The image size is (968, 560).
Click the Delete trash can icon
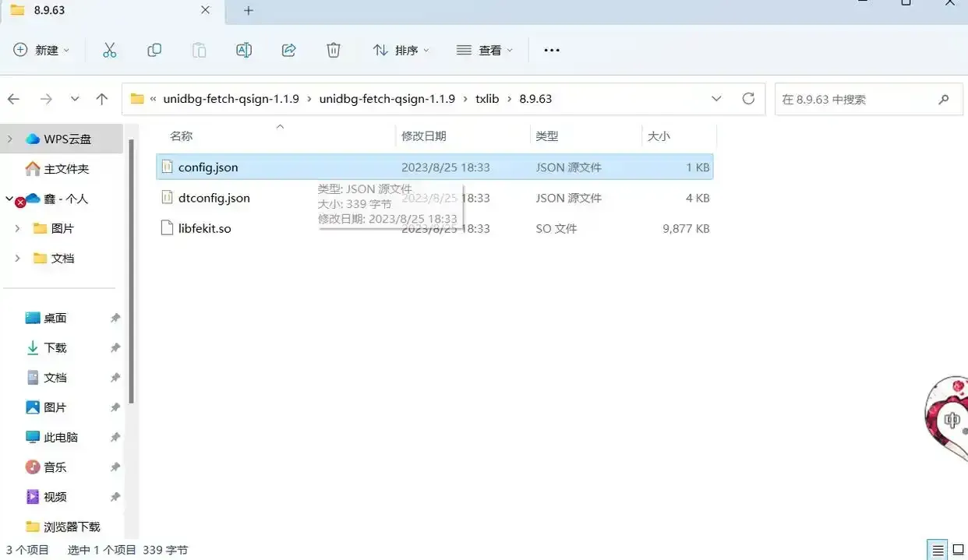(x=334, y=50)
